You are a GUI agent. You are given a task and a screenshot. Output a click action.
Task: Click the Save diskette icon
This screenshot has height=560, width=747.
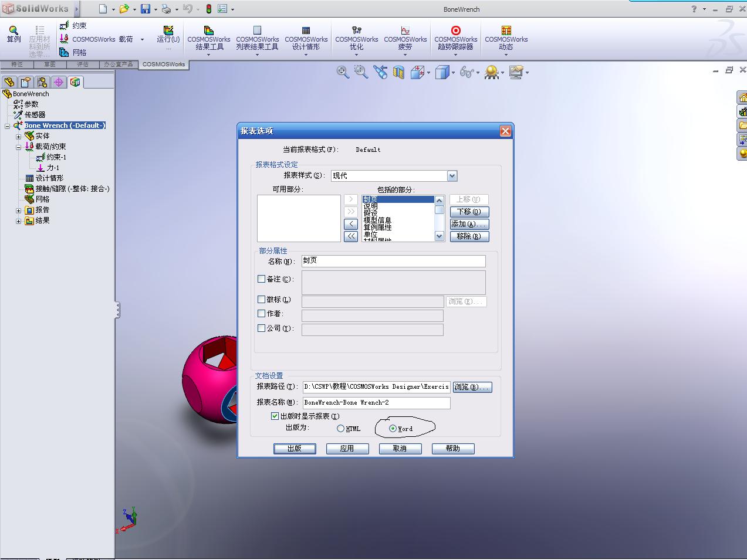pos(145,9)
